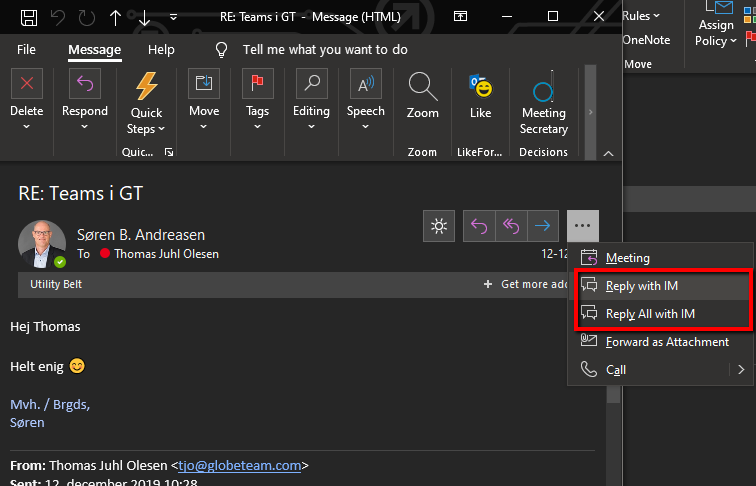
Task: Click the Editing magnifier icon
Action: (x=311, y=83)
